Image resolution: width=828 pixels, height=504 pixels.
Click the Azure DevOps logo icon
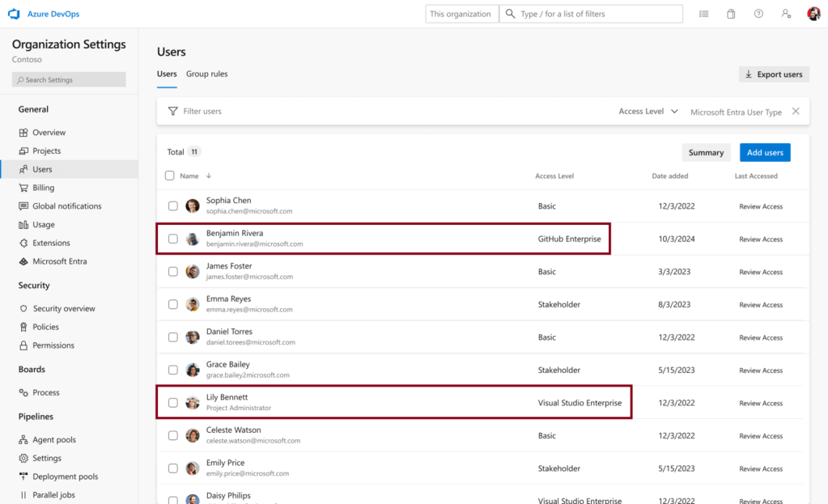(14, 14)
